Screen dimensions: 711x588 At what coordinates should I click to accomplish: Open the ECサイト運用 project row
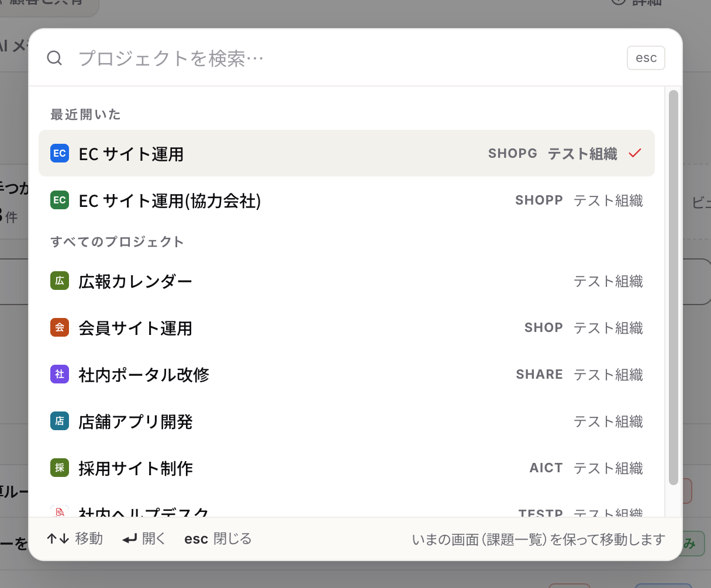(x=347, y=153)
